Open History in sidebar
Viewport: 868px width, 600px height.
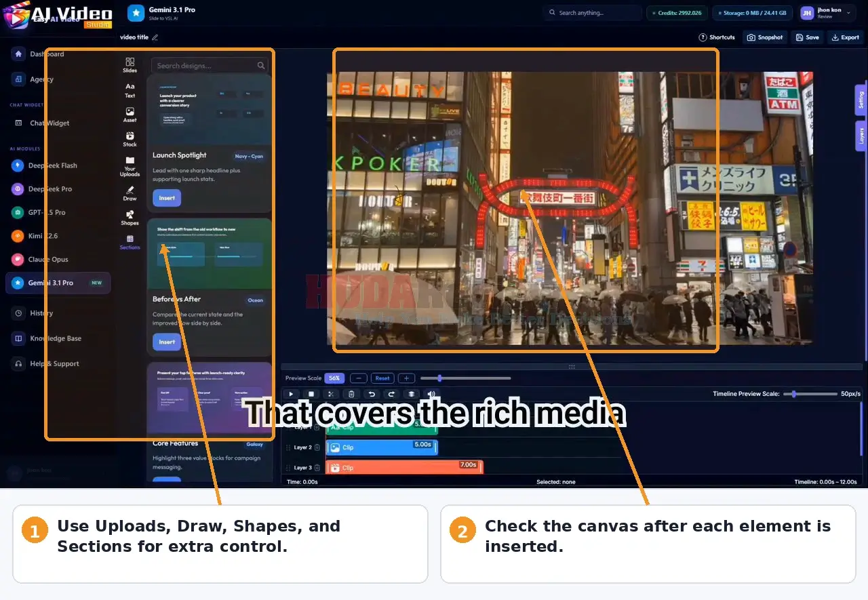(x=33, y=313)
